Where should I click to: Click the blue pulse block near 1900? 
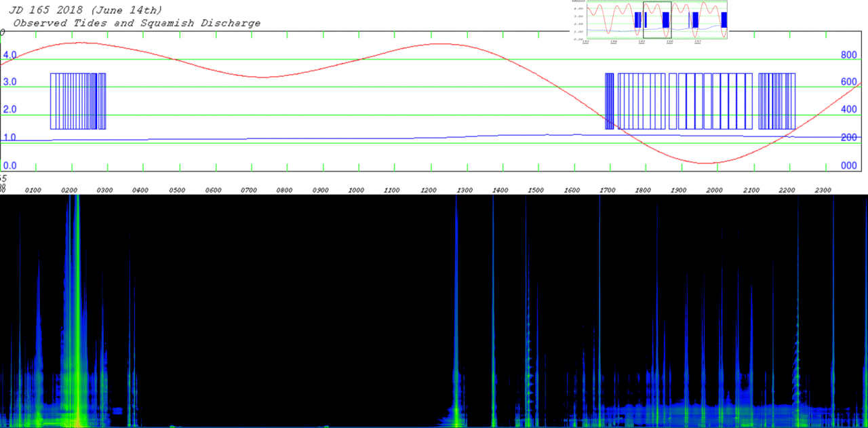(711, 101)
